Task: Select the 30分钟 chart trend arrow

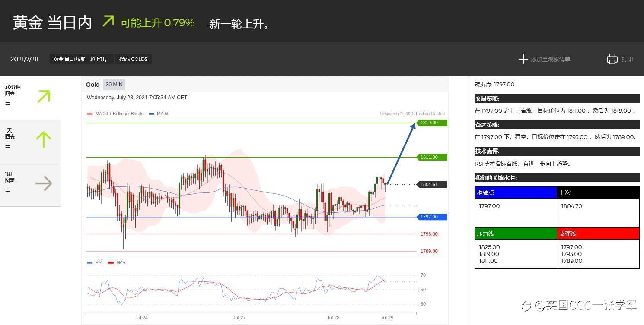Action: (44, 96)
